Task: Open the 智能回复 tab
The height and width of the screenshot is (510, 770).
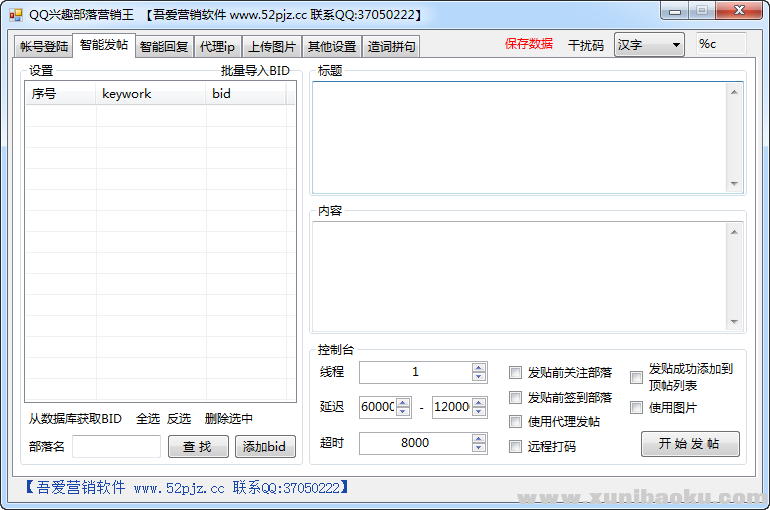Action: tap(164, 47)
